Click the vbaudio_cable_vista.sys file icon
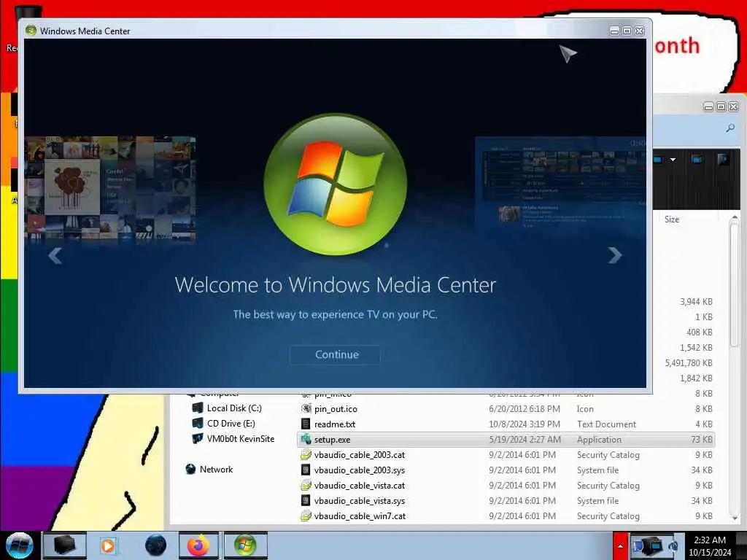Screen dimensions: 747x560 306,500
